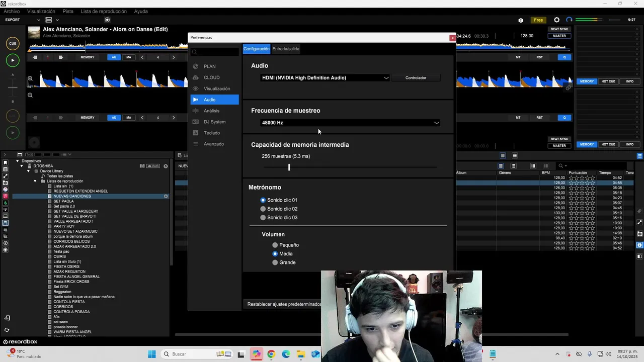Open the Related Tracks icon in sidebar
Image resolution: width=644 pixels, height=362 pixels.
pyautogui.click(x=6, y=176)
